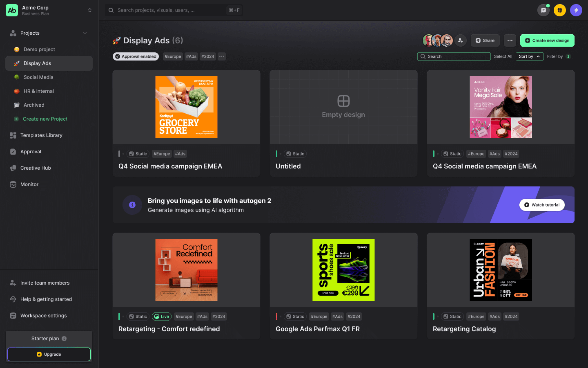Open the three-dots menu next to Share

coord(510,40)
